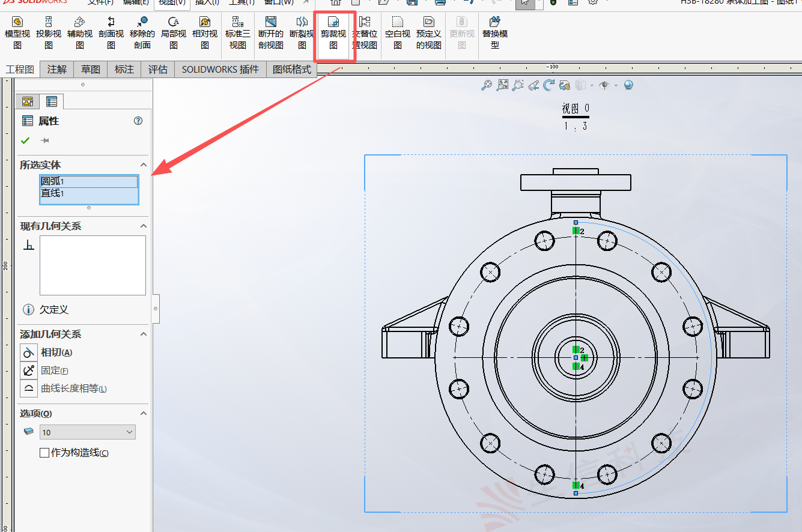This screenshot has width=802, height=532.
Task: Choose the Predefined View (预定义的视图) tool
Action: coord(429,33)
